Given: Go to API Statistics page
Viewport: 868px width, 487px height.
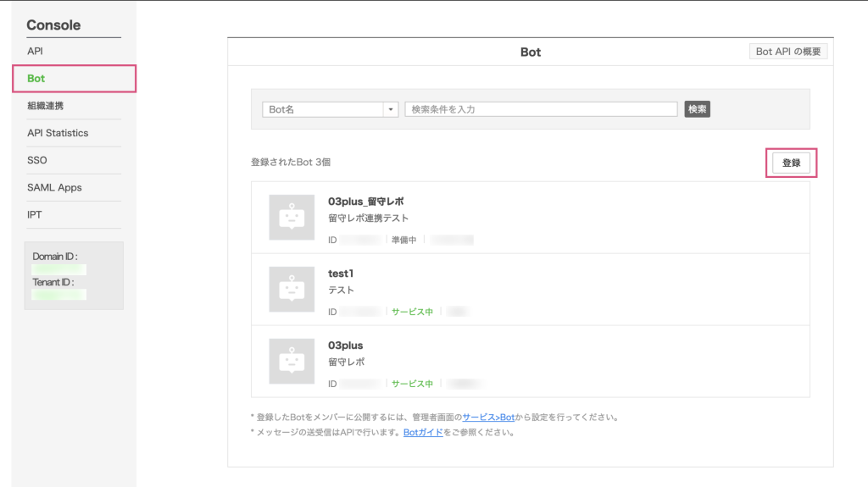Looking at the screenshot, I should [57, 133].
